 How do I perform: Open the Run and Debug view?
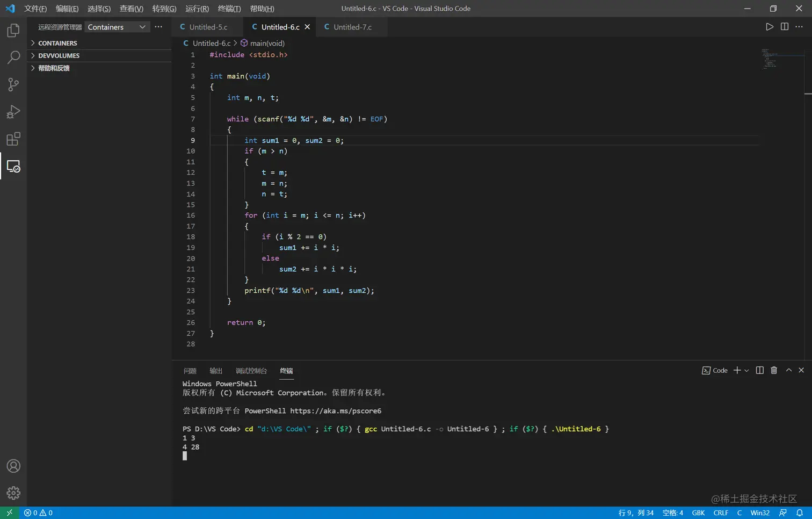coord(13,112)
